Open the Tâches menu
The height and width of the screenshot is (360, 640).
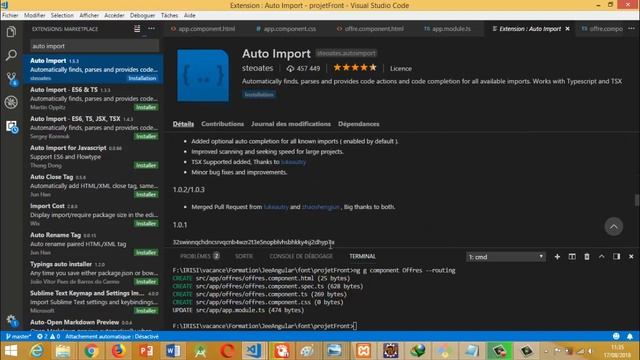coord(169,15)
